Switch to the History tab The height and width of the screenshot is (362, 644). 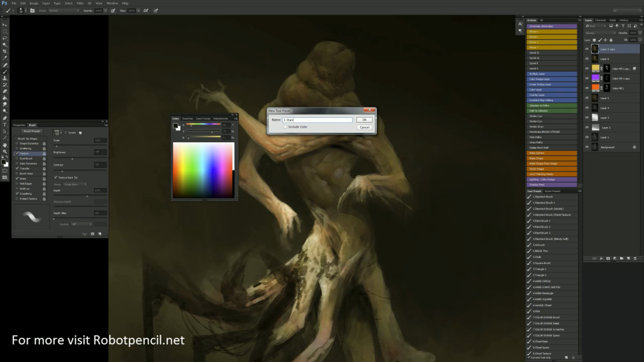pyautogui.click(x=624, y=20)
